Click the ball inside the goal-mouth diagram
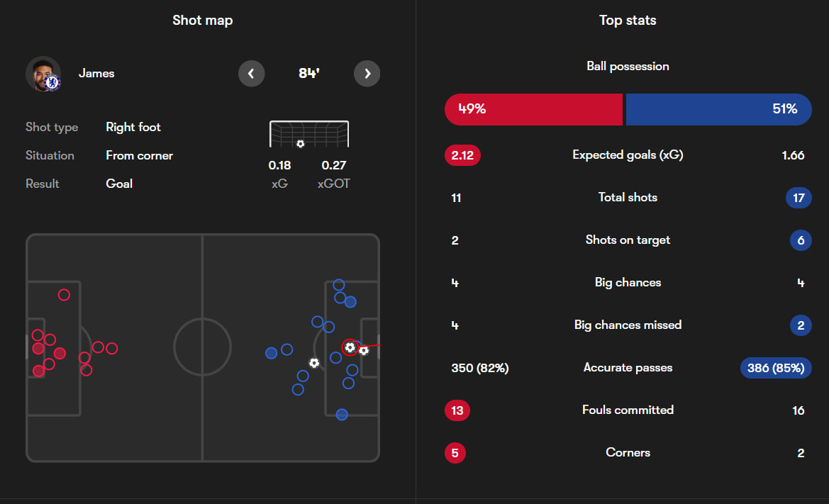The image size is (829, 504). pos(300,144)
